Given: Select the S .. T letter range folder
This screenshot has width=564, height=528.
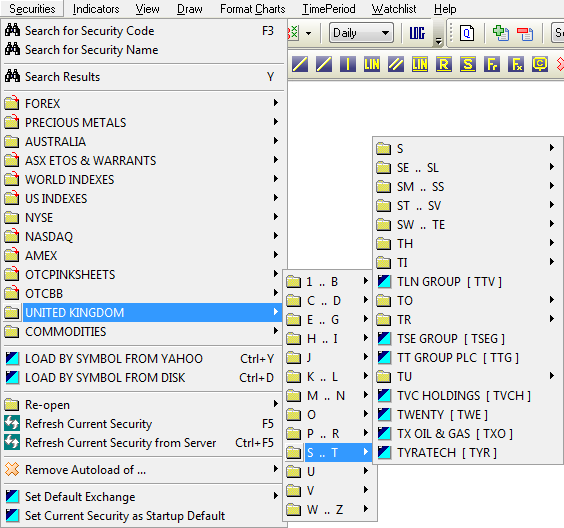Looking at the screenshot, I should tap(329, 452).
